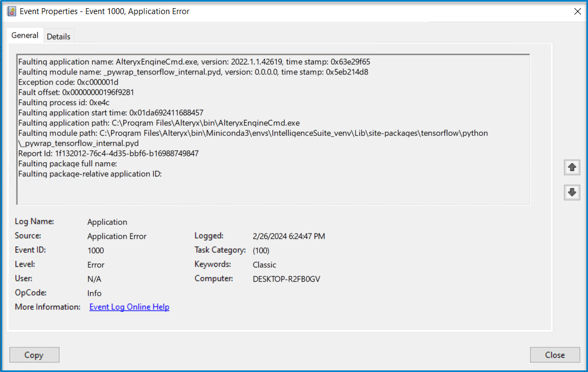The image size is (588, 372).
Task: Select the Exception code 0xc000001d line
Action: (68, 82)
